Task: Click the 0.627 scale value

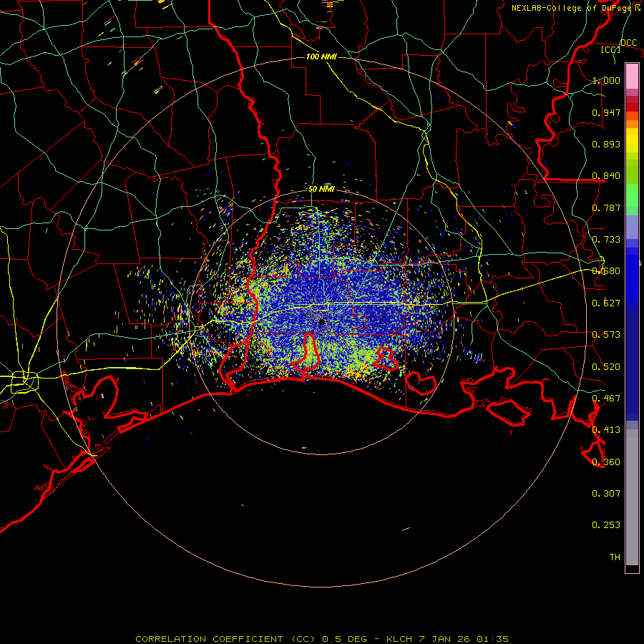Action: pos(606,303)
